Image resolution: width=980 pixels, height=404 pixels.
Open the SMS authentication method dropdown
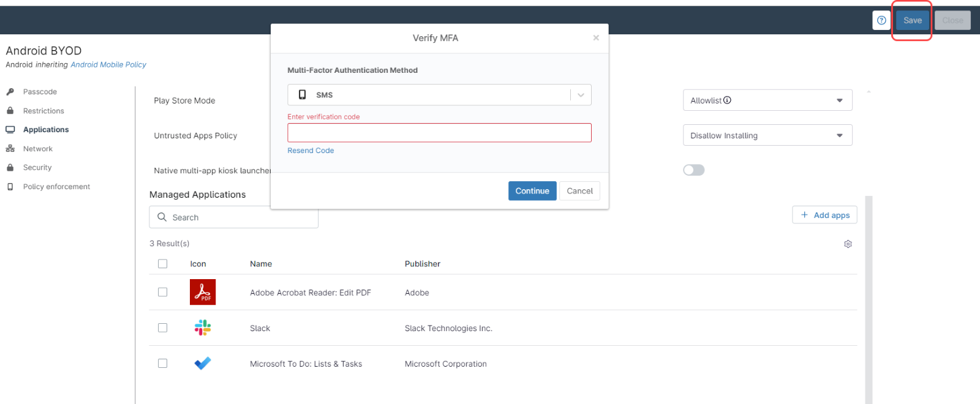pyautogui.click(x=439, y=95)
